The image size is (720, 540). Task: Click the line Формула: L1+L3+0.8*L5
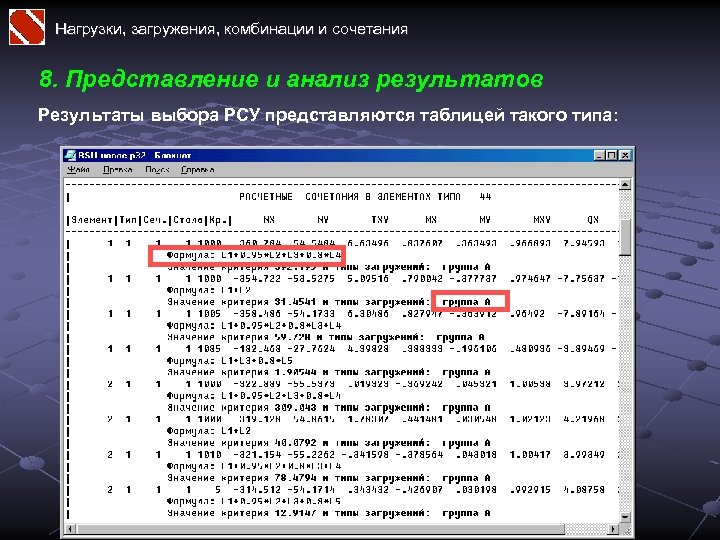230,360
